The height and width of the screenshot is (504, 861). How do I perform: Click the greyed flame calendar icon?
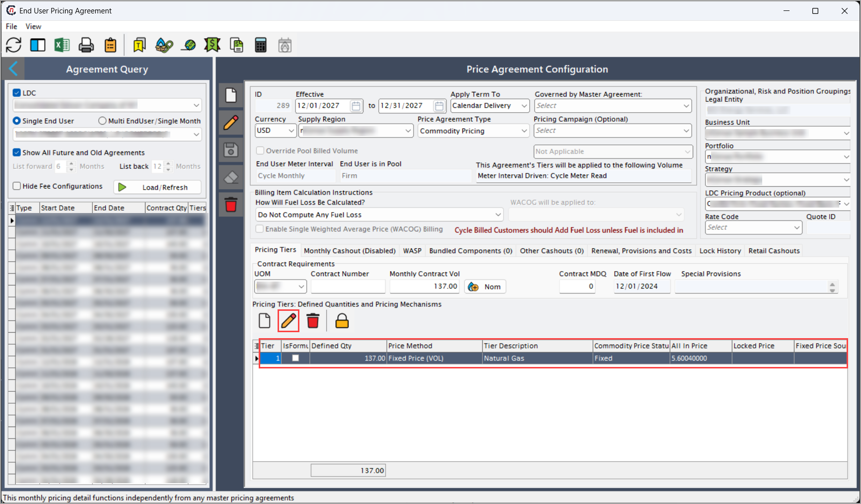285,45
